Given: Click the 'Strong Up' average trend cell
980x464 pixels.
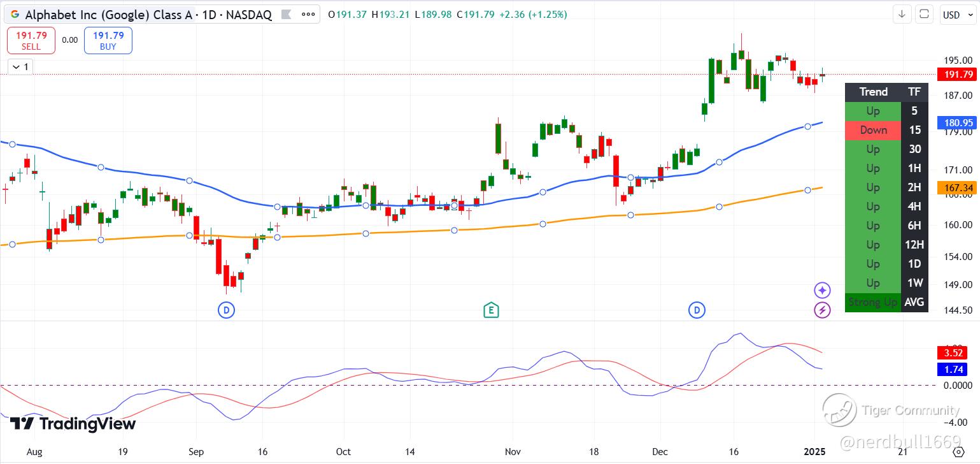Looking at the screenshot, I should pos(873,302).
